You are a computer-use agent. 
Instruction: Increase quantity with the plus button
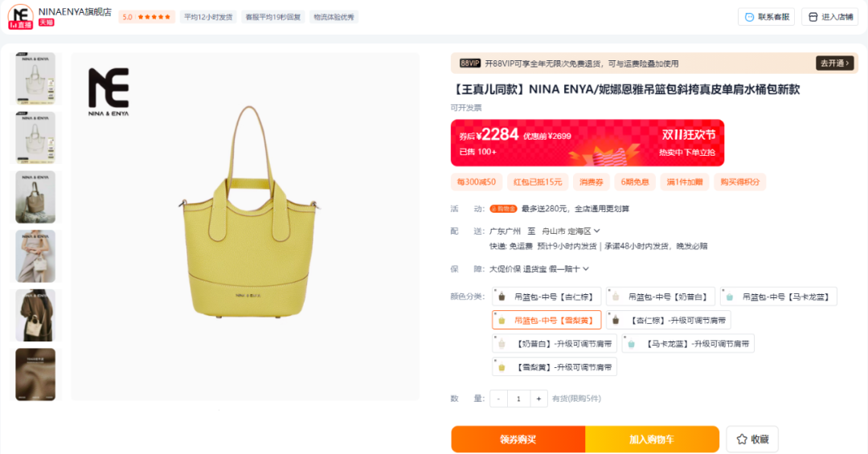click(538, 399)
